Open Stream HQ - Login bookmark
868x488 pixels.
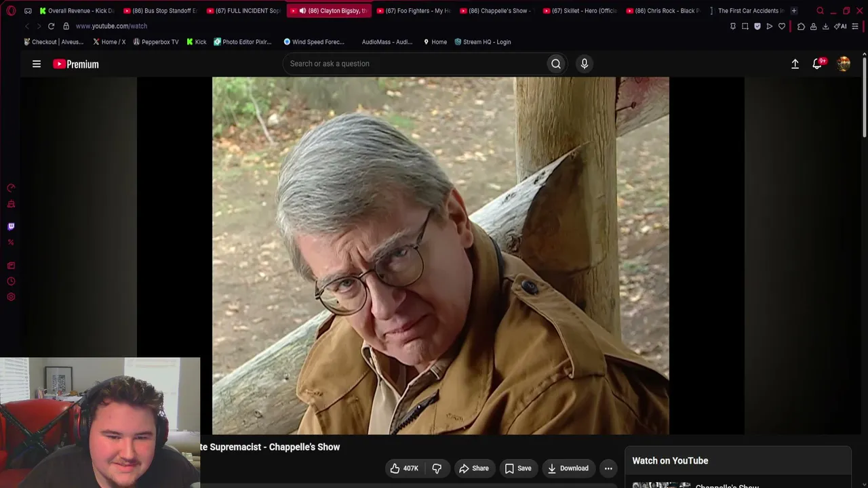point(482,42)
